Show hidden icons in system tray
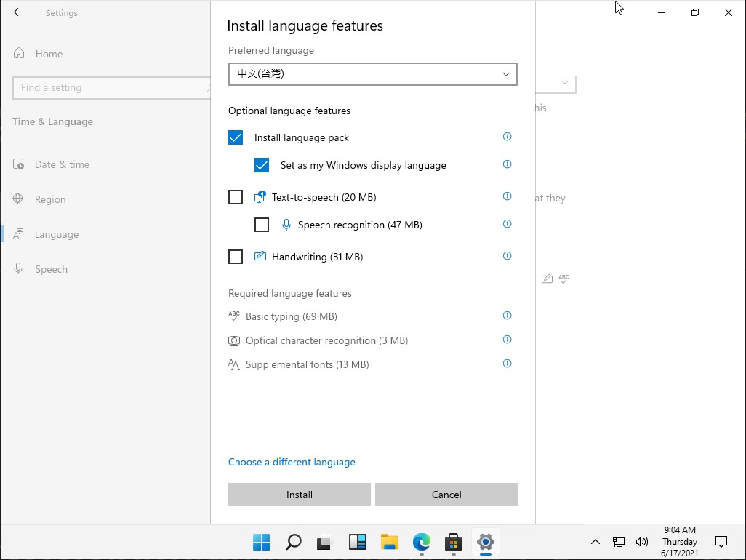 595,542
